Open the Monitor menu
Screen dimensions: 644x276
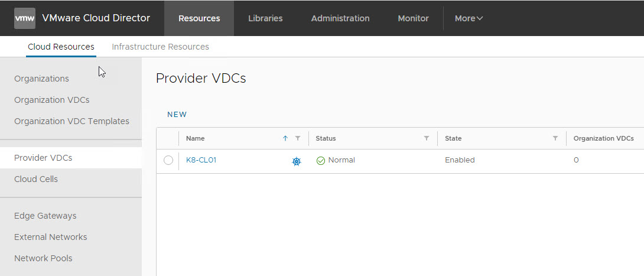413,18
